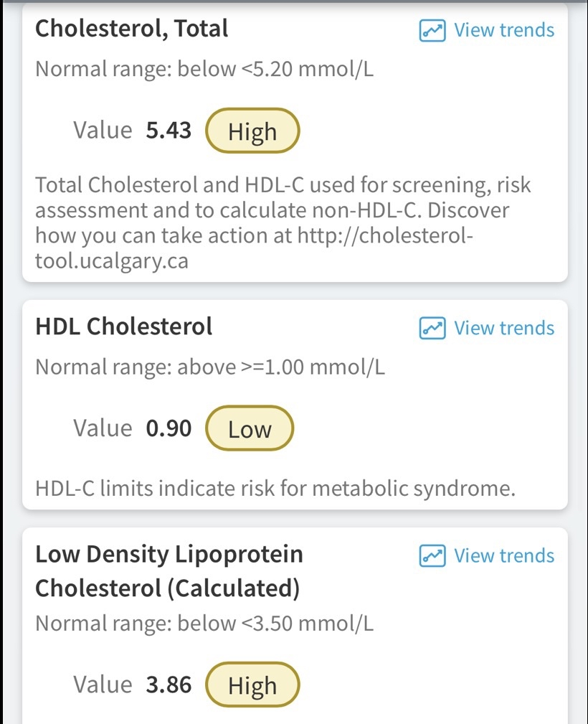Tap the High badge next to 3.86

click(252, 685)
